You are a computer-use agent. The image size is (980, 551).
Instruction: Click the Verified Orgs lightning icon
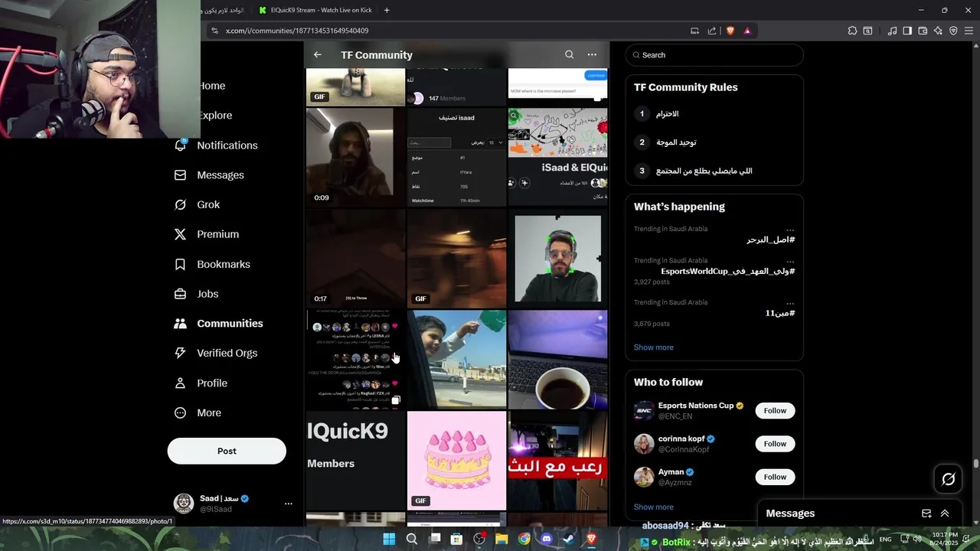coord(181,353)
